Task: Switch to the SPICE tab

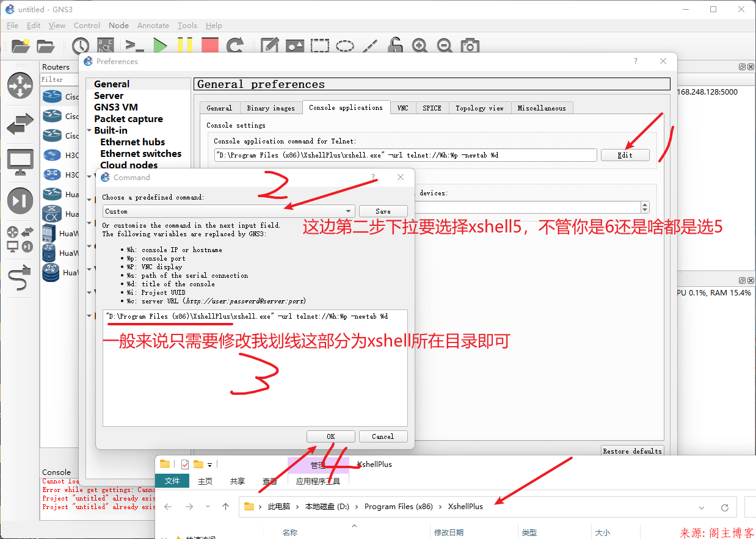Action: [432, 108]
